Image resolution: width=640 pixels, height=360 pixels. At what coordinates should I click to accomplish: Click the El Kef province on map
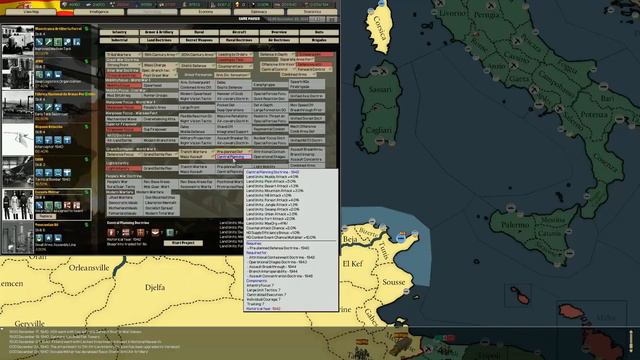click(x=352, y=264)
